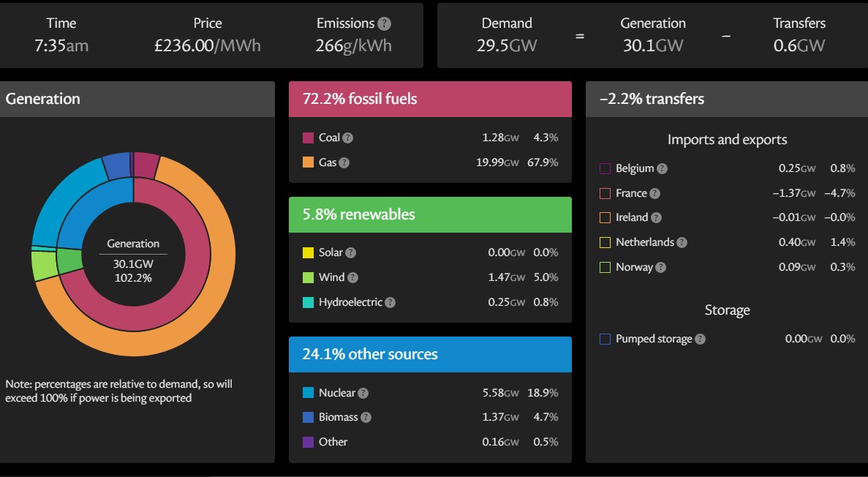Click the Netherlands info icon
868x477 pixels.
tap(682, 242)
